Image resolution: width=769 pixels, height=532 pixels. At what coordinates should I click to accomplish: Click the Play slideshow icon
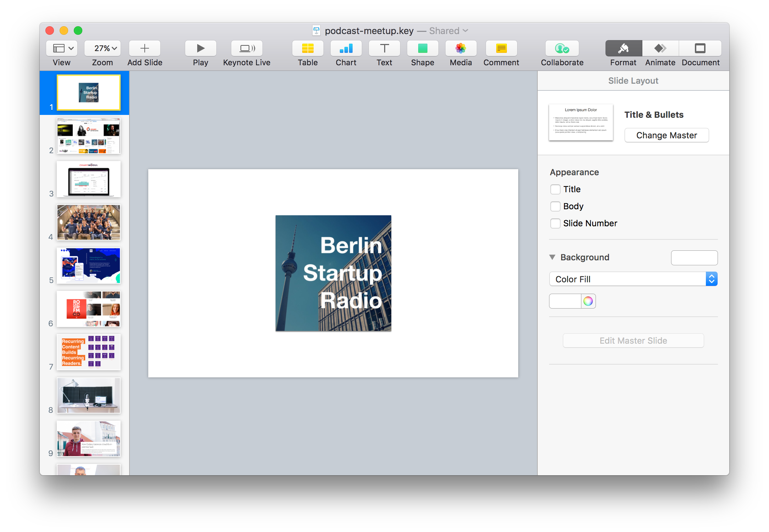tap(200, 48)
